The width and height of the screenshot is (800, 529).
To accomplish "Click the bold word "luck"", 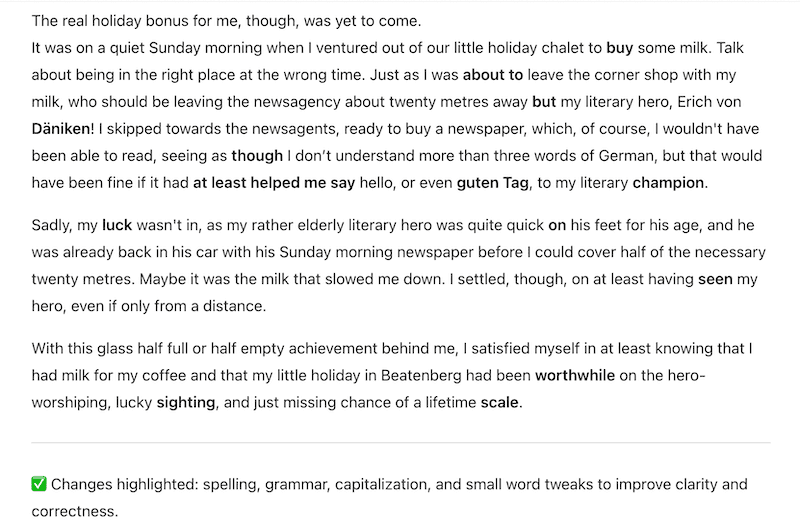I will 117,225.
